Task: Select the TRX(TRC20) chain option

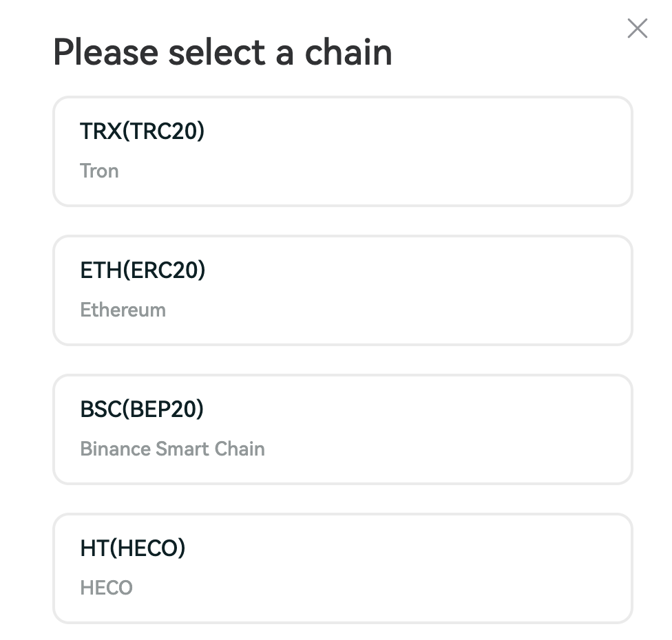Action: point(342,151)
